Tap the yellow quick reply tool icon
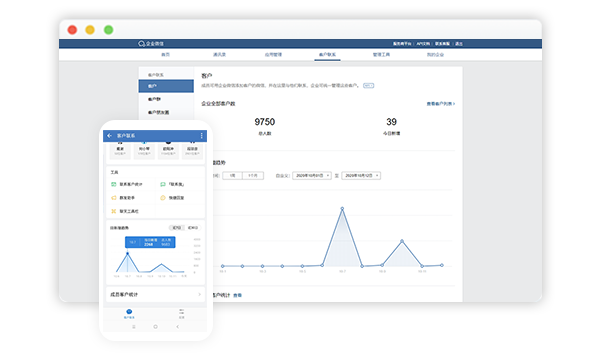The height and width of the screenshot is (360, 600). click(x=163, y=198)
